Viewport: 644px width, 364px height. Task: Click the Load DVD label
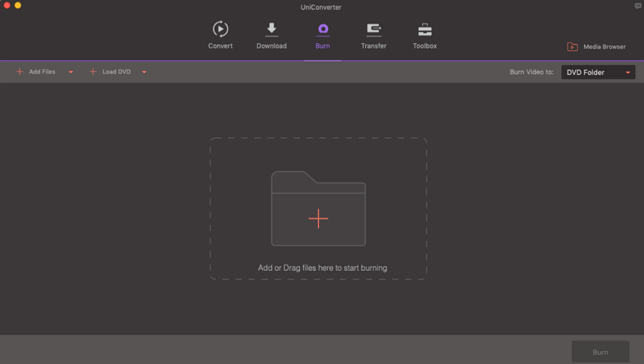[x=116, y=71]
